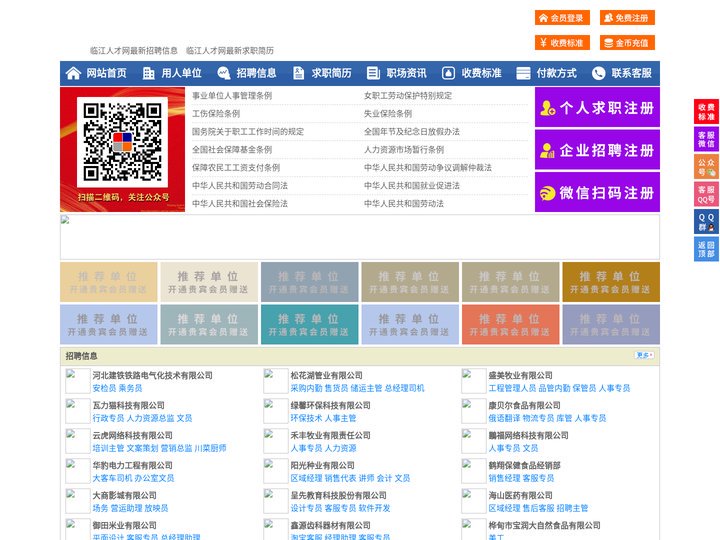Open the 求职简历 navigation item

(x=332, y=73)
